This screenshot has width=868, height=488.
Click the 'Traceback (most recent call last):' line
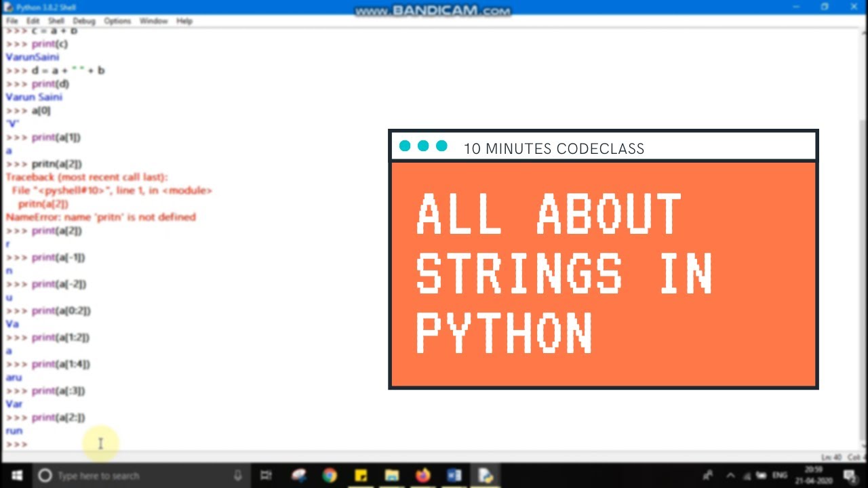87,177
